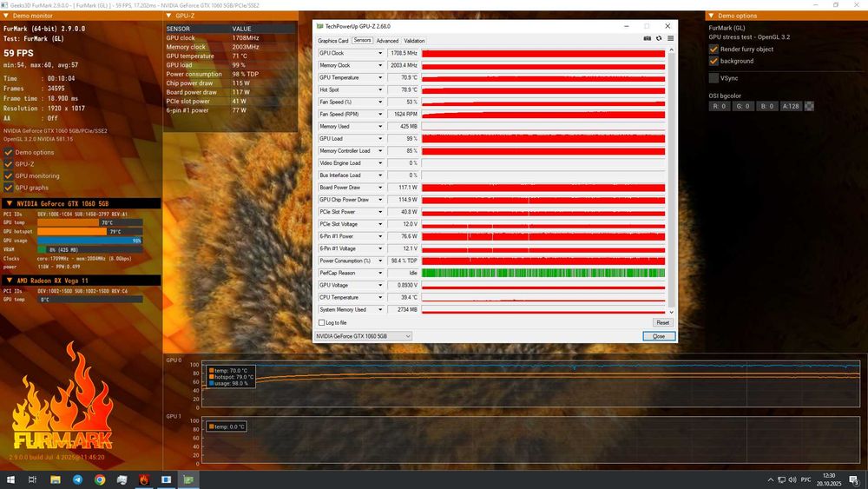Image resolution: width=868 pixels, height=489 pixels.
Task: Click the blue window taskbar icon
Action: click(166, 479)
